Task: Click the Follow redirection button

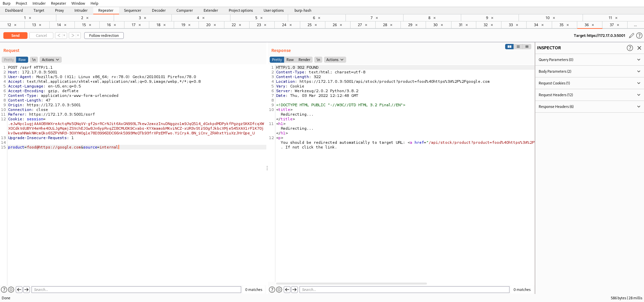Action: point(104,36)
